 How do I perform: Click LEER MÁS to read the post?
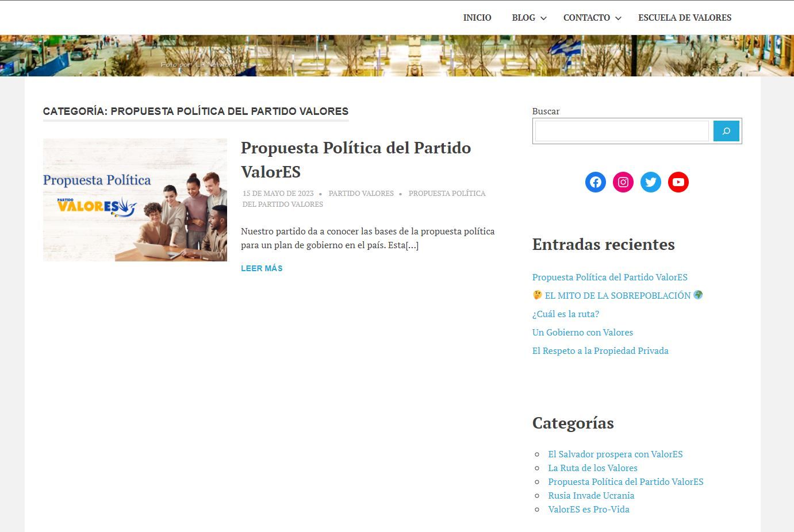(262, 268)
